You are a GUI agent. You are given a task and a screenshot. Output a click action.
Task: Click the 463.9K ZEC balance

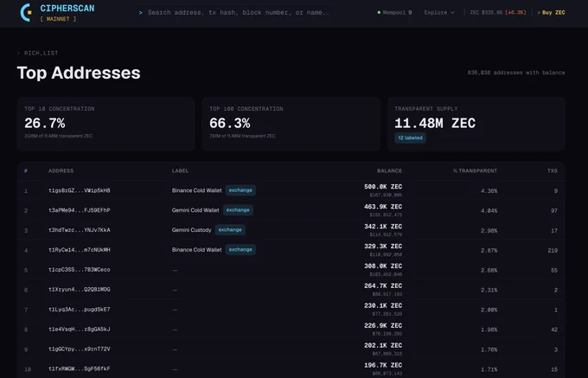tap(383, 207)
